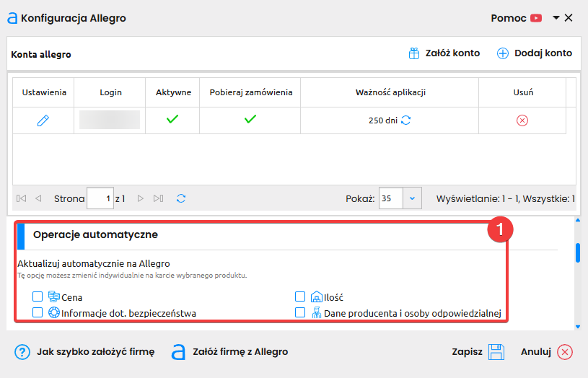Refresh application validity next to 250 dni
The height and width of the screenshot is (378, 588).
click(406, 120)
